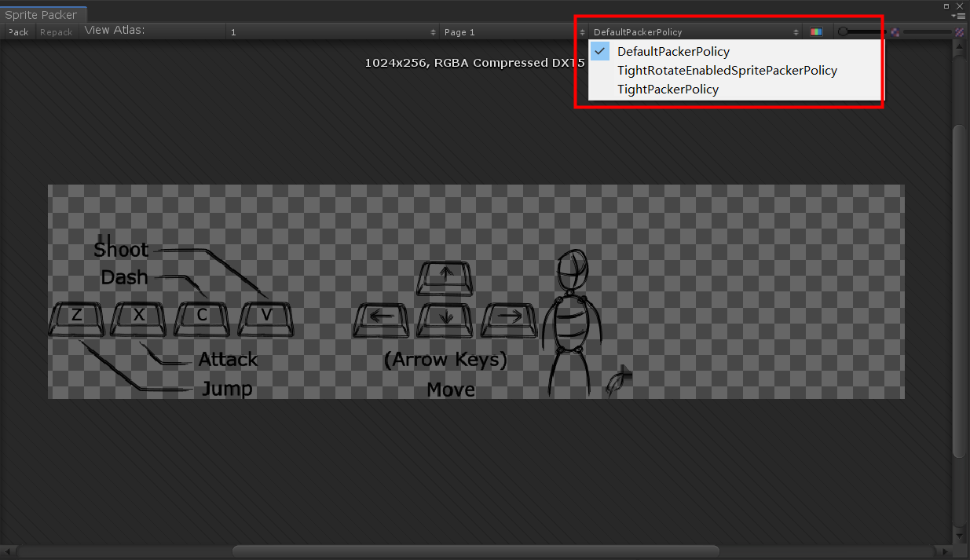The image size is (970, 560).
Task: Open the View Atlas selector
Action: pyautogui.click(x=330, y=31)
